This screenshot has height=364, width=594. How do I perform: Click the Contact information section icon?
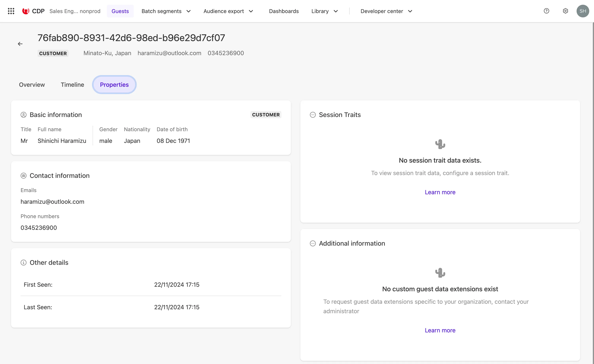pyautogui.click(x=23, y=175)
